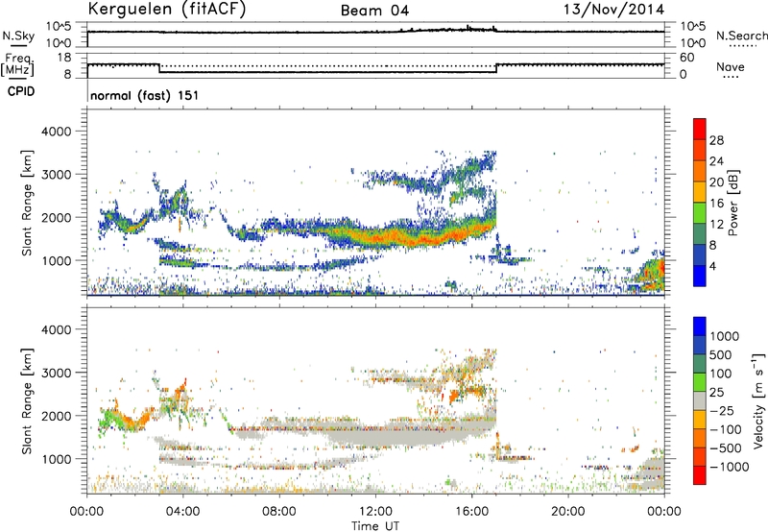The height and width of the screenshot is (532, 768).
Task: Click the '04:00' time tick label
Action: pos(182,512)
